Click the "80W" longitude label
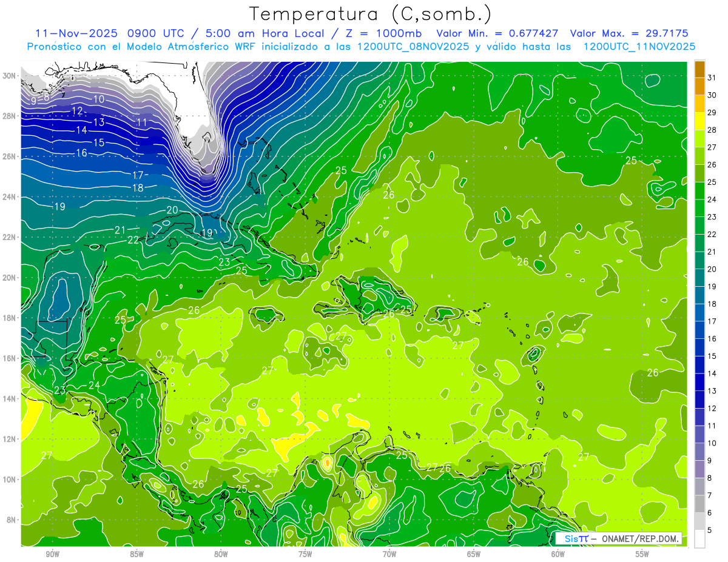Screen dimensions: 728x562 click(x=221, y=555)
